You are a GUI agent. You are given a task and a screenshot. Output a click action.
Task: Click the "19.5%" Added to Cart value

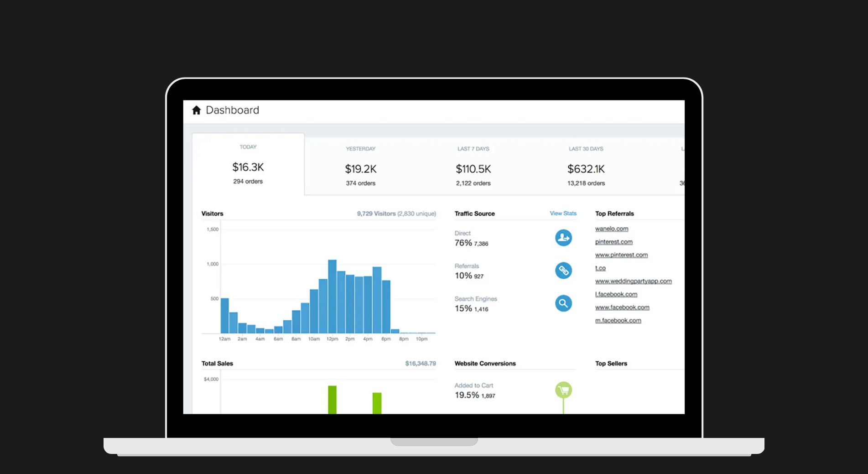tap(467, 395)
